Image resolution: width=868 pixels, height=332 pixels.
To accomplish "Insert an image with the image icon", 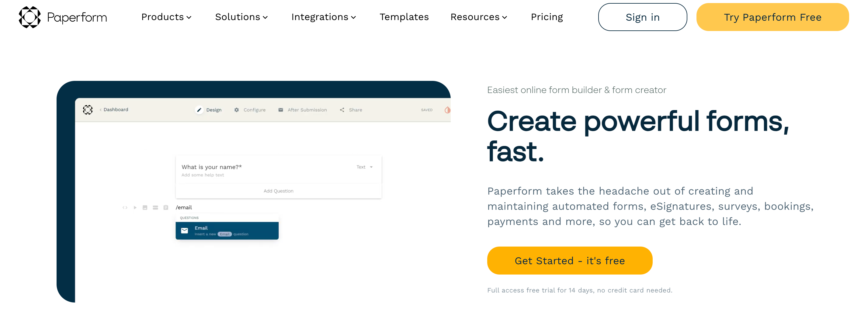I will point(145,207).
